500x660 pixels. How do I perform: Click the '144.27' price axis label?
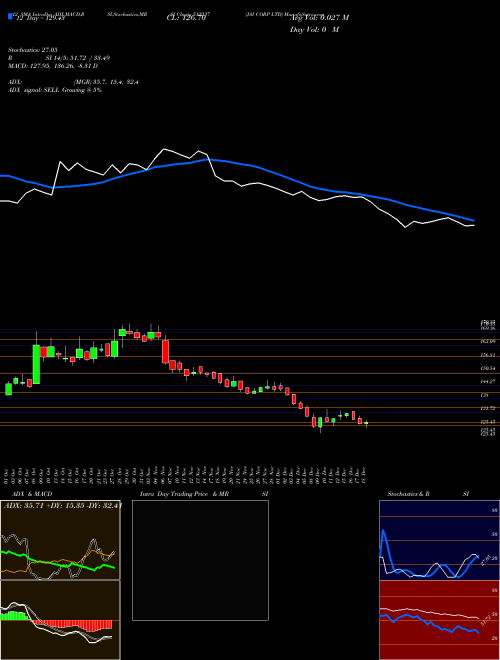487,381
